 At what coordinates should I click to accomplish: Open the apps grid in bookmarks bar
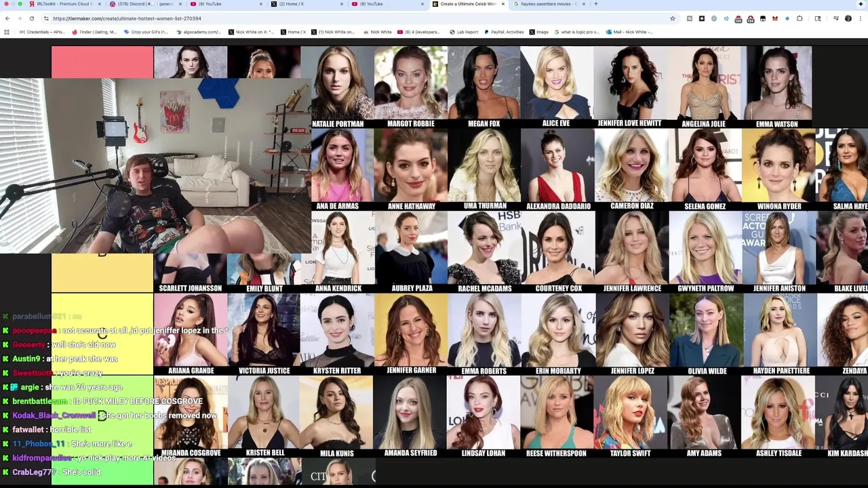[7, 32]
